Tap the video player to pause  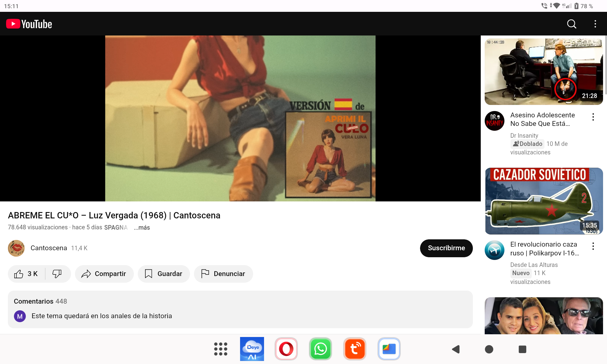tap(240, 118)
